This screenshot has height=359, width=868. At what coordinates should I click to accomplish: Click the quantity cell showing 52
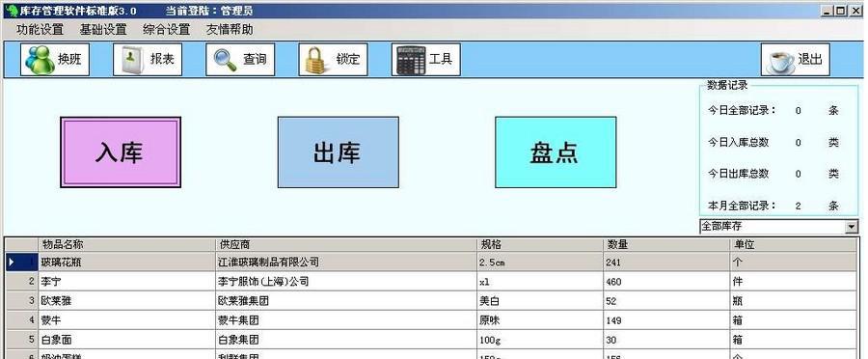click(x=666, y=301)
